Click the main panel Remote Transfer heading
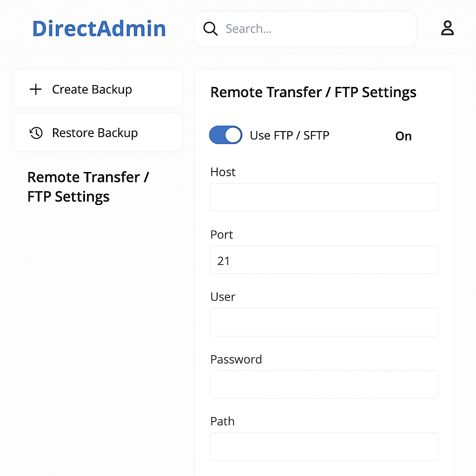This screenshot has width=476, height=476. [x=313, y=93]
